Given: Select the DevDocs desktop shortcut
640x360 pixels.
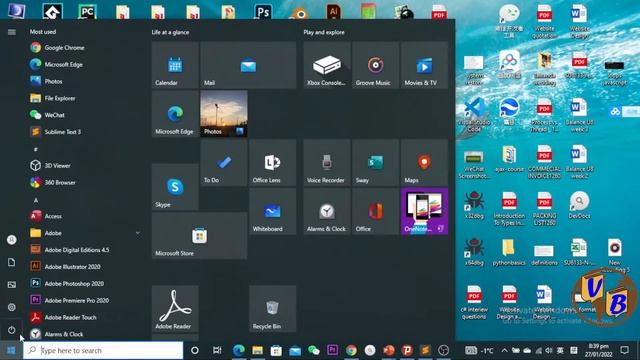Looking at the screenshot, I should [579, 205].
